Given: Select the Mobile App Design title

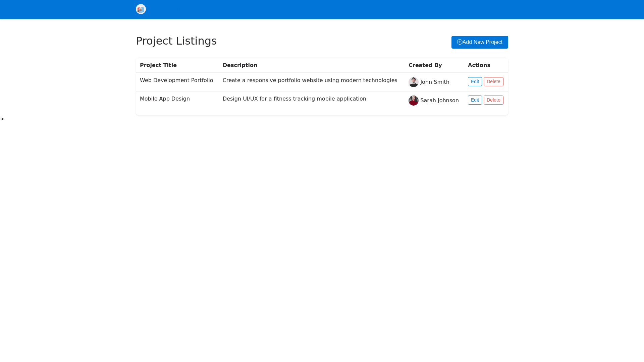Looking at the screenshot, I should coord(165,99).
